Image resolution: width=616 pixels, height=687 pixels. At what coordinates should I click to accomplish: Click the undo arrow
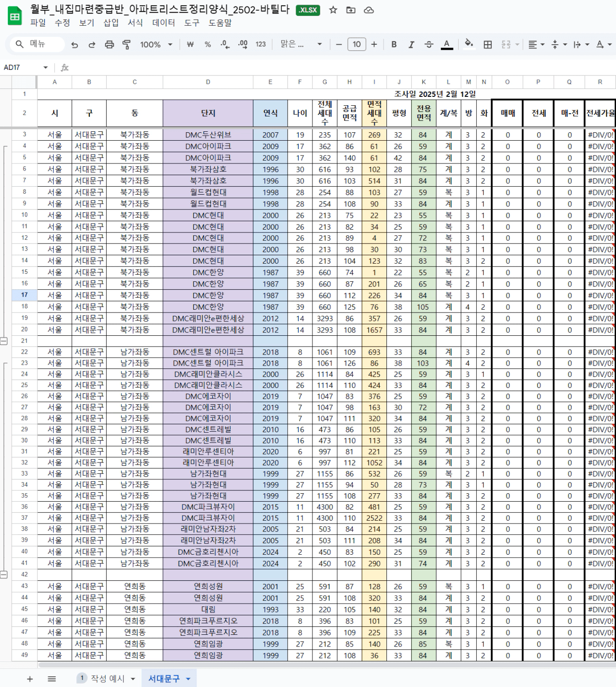(x=74, y=45)
